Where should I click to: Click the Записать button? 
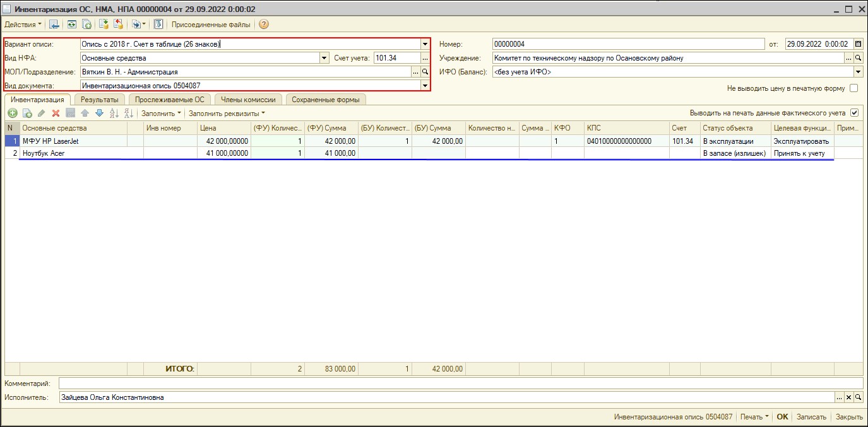pyautogui.click(x=811, y=417)
